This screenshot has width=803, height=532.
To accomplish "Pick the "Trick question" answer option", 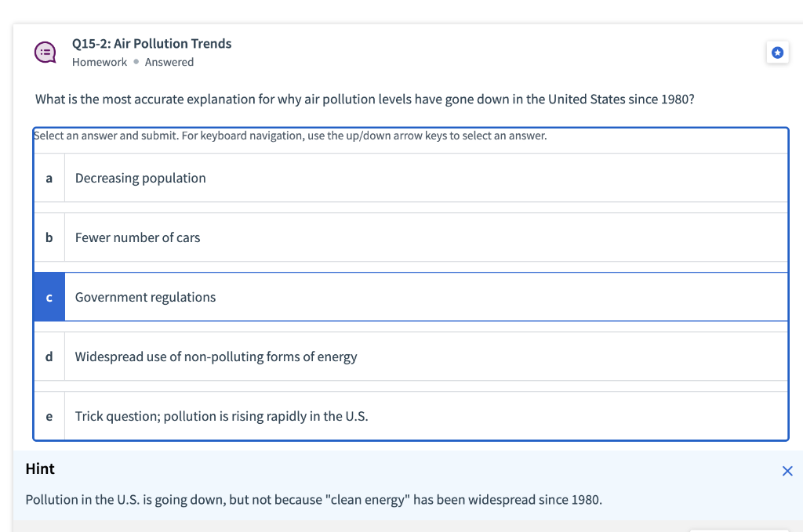I will [221, 416].
